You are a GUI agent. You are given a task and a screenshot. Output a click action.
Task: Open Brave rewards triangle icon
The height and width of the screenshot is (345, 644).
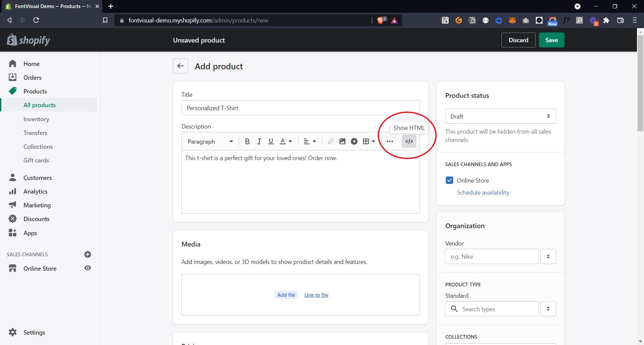click(x=394, y=20)
